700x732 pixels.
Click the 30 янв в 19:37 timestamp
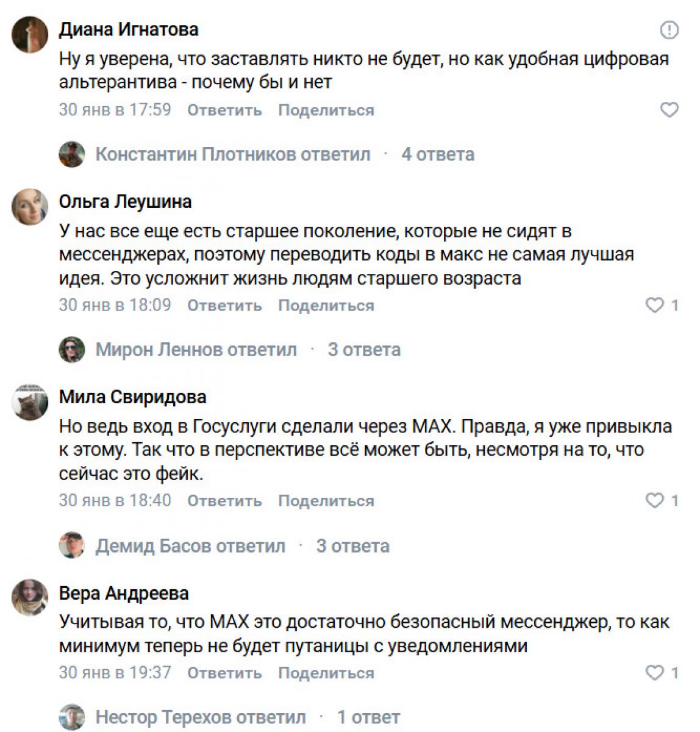pos(115,673)
